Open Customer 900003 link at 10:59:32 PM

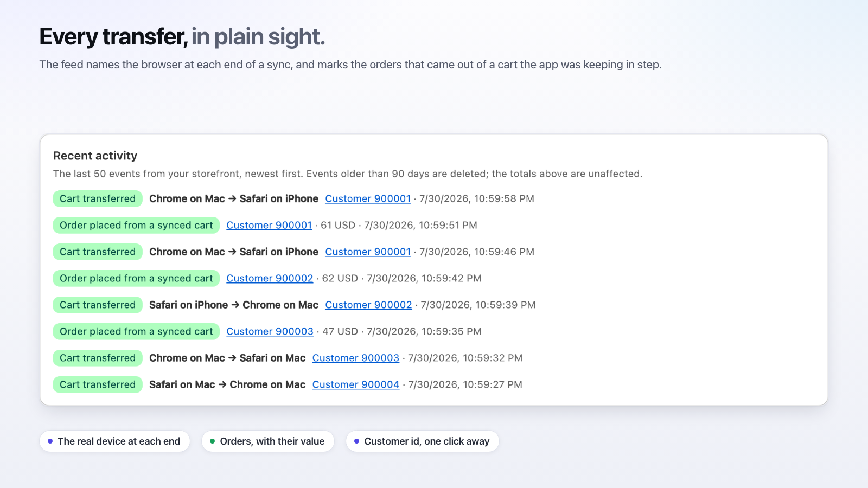[x=356, y=358]
